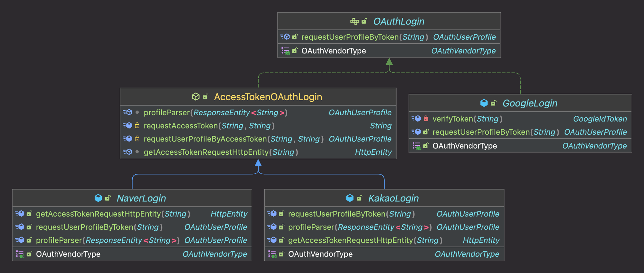
Task: Click OAuthVendorType property row in NaverLogin
Action: click(x=132, y=254)
